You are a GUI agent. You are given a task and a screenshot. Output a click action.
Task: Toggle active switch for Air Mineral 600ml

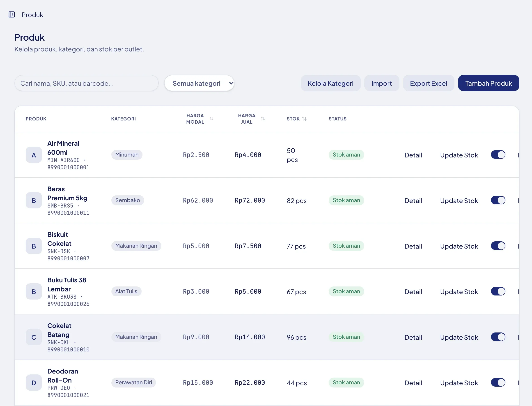pyautogui.click(x=498, y=155)
